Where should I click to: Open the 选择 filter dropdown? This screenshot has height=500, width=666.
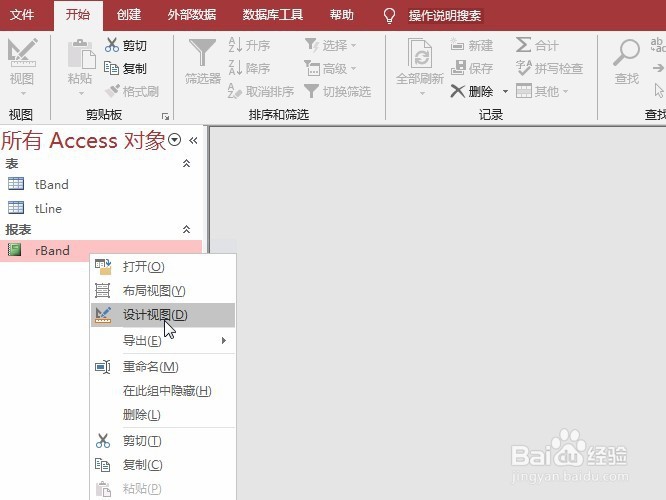[x=330, y=45]
